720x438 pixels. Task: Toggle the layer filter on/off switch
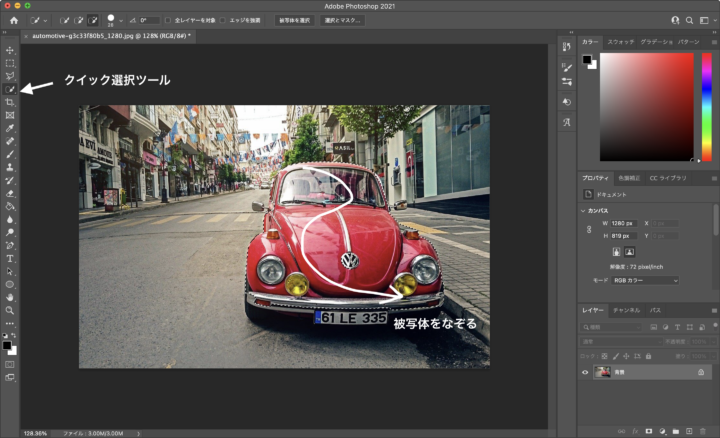point(715,326)
